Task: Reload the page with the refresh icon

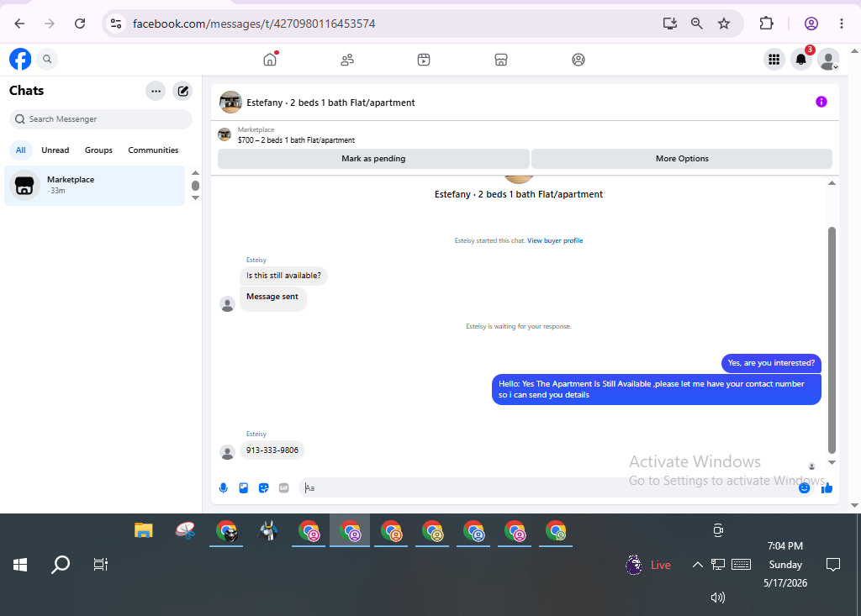Action: tap(80, 24)
